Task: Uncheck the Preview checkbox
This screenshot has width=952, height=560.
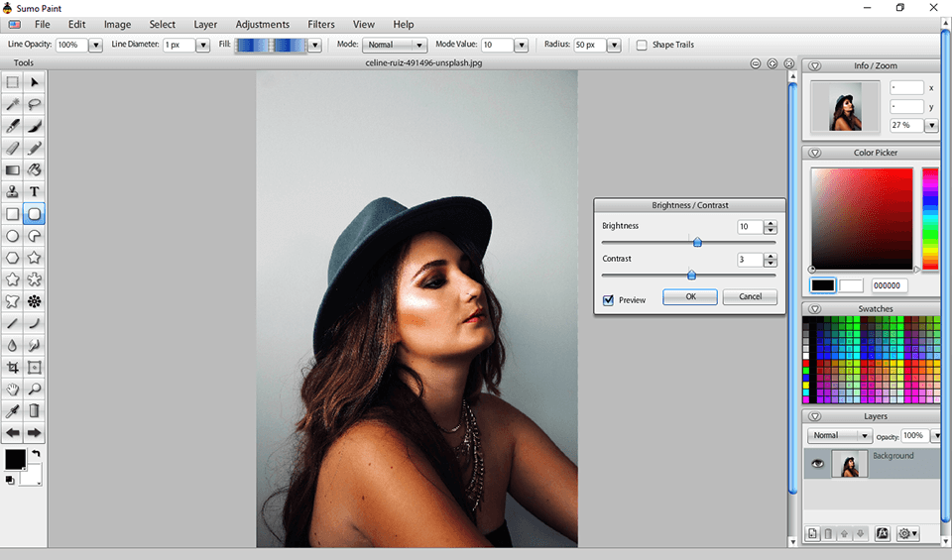Action: (608, 299)
